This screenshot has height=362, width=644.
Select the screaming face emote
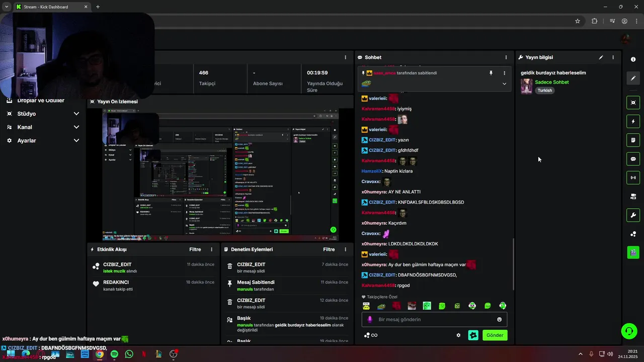(412, 306)
